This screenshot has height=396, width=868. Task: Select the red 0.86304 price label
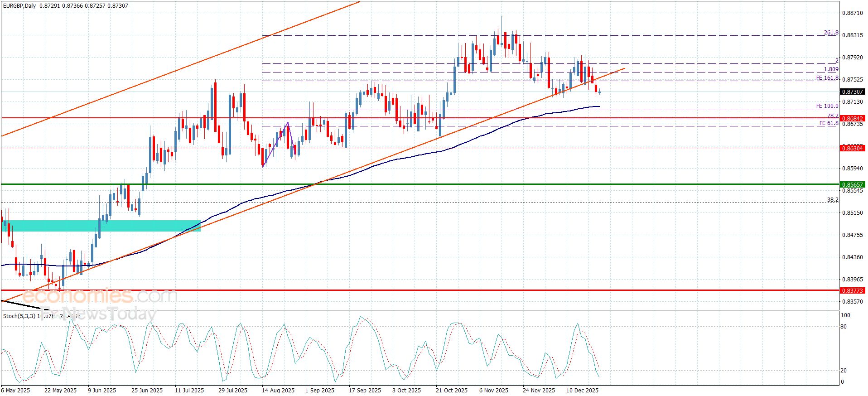pyautogui.click(x=852, y=148)
